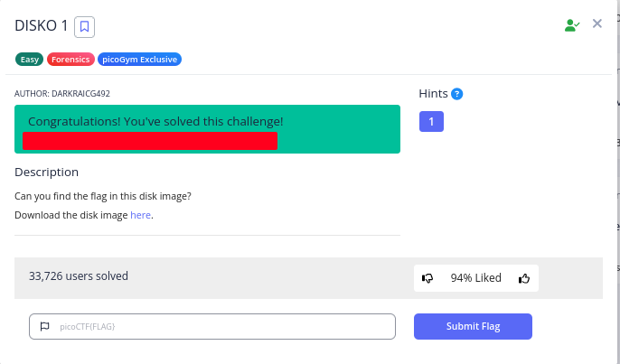
Task: Focus the picoCTF{FLAG} input field
Action: [x=221, y=326]
